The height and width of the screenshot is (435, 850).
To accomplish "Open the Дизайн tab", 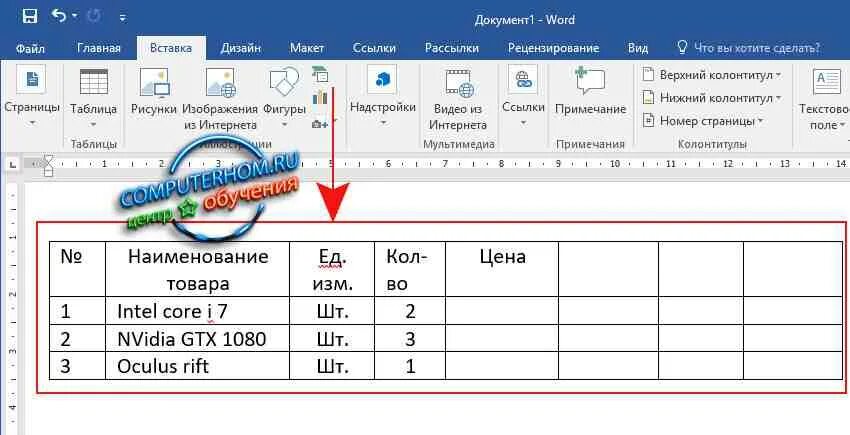I will [241, 48].
